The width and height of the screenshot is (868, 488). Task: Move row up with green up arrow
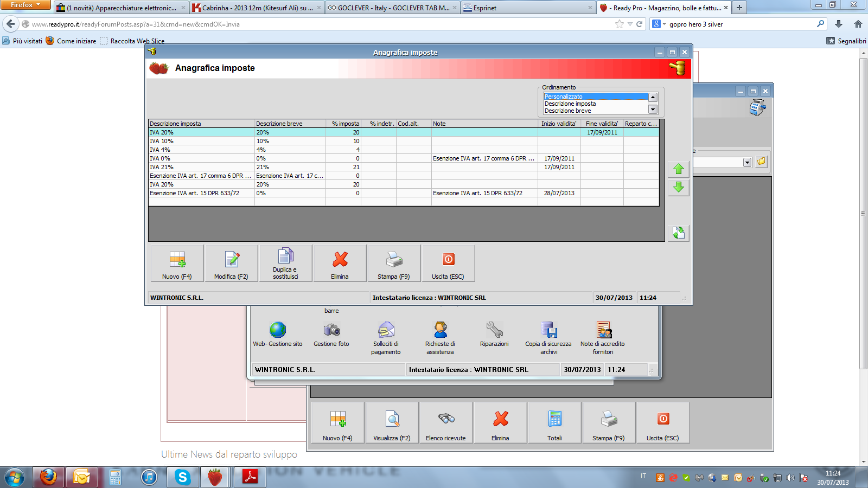[679, 169]
